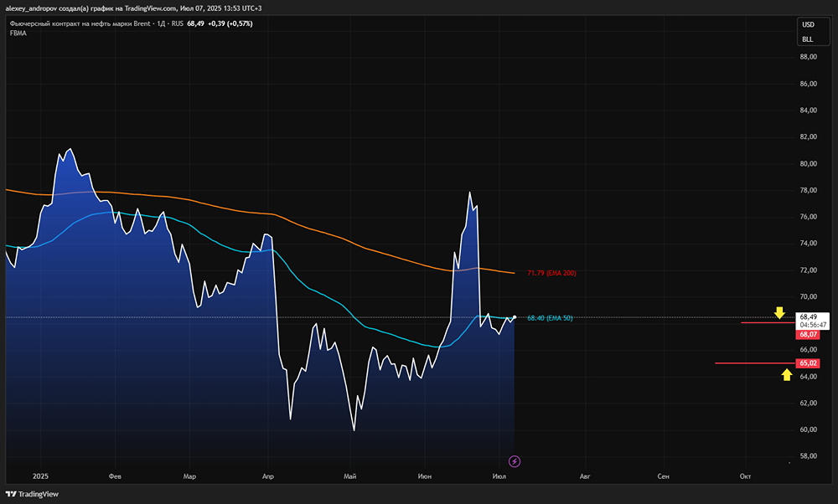Click the 68.40 (EMA 50) label
This screenshot has width=838, height=504.
pyautogui.click(x=550, y=317)
